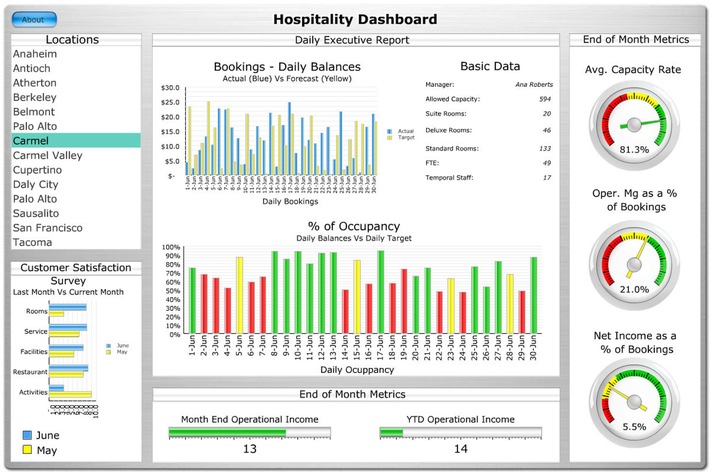Viewport: 710px width, 473px height.
Task: Select Anaheim in Locations list
Action: click(x=76, y=54)
